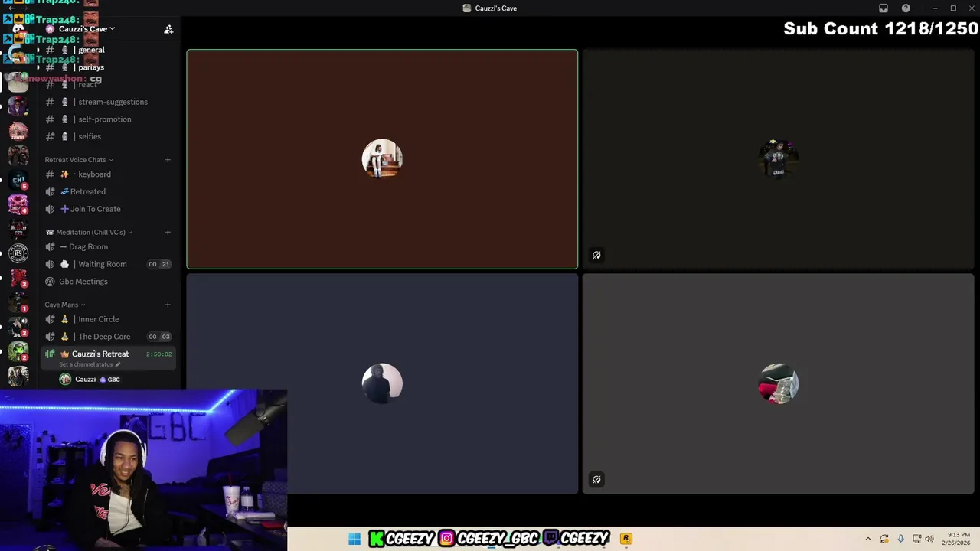Join the Join To Create voice channel
This screenshot has width=980, height=551.
click(107, 209)
